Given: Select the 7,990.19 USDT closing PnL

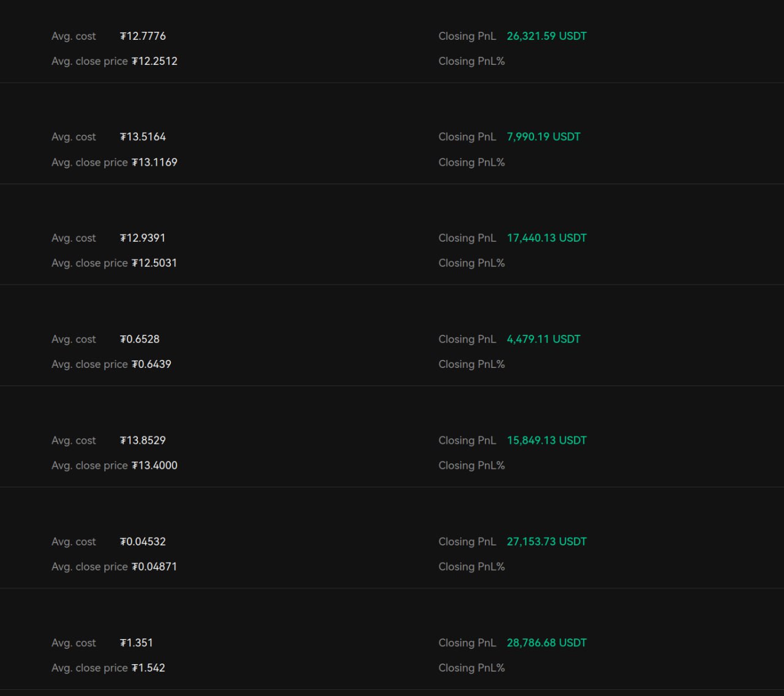Looking at the screenshot, I should click(543, 137).
